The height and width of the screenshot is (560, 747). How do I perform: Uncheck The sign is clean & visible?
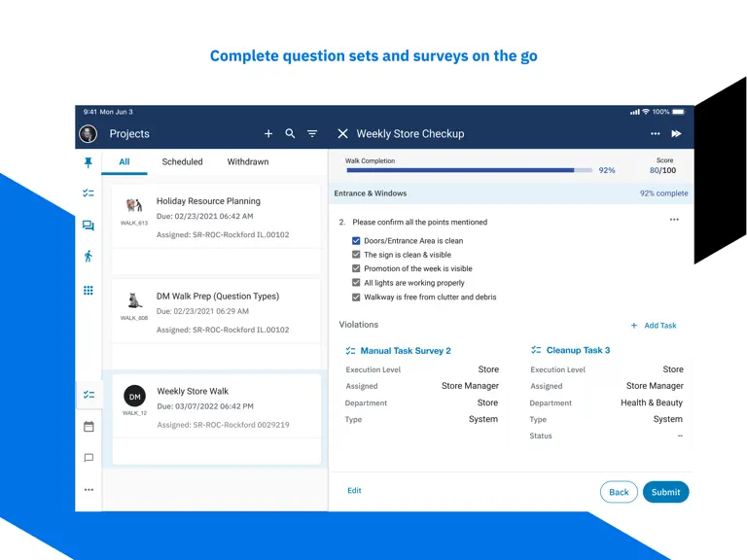356,255
